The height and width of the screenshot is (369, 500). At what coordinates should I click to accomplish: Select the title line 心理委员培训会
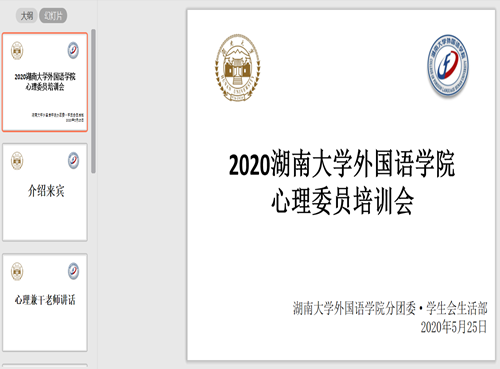tap(342, 200)
